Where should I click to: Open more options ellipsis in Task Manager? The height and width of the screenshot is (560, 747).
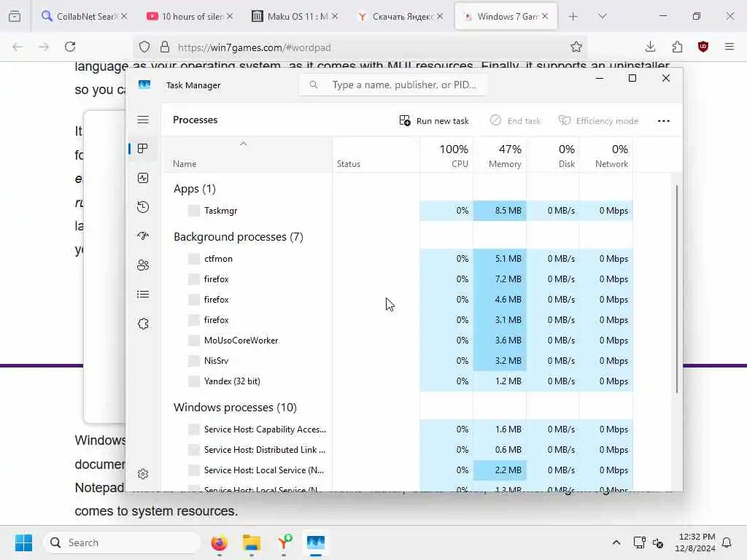(x=664, y=121)
